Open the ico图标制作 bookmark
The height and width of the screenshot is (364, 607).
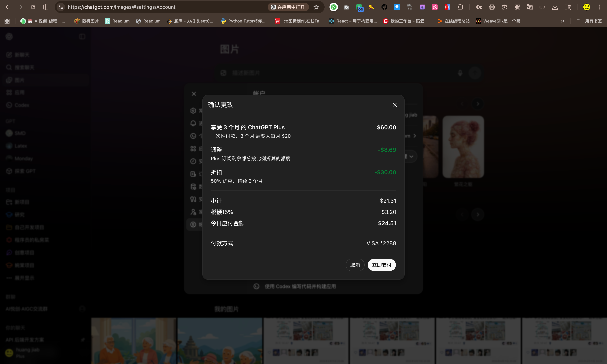click(299, 21)
